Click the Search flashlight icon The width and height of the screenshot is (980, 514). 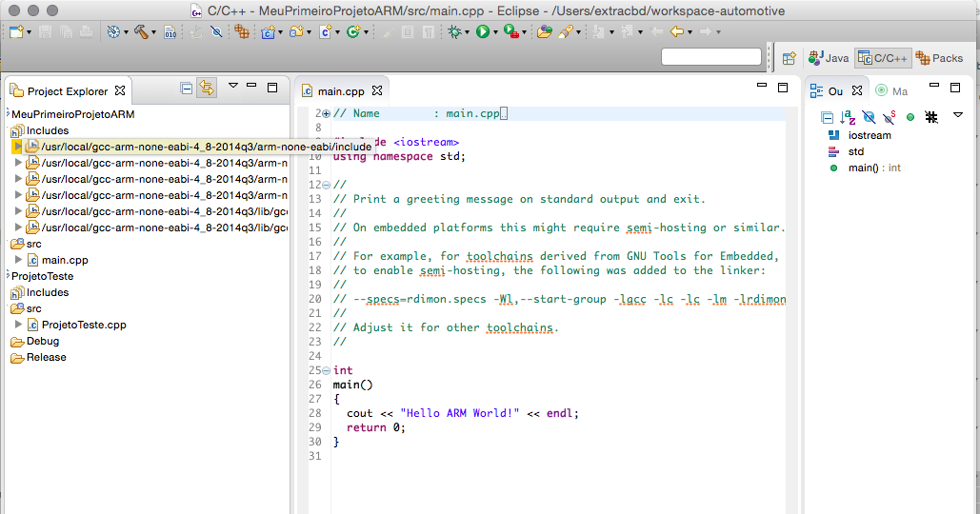click(566, 31)
